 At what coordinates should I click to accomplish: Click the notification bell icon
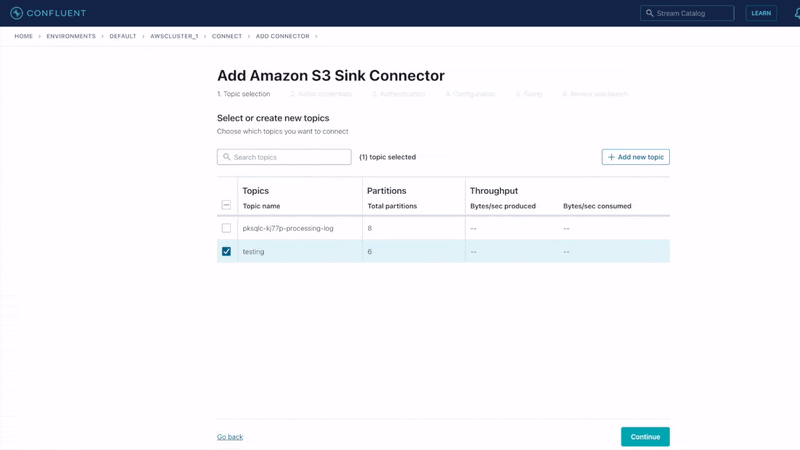797,13
